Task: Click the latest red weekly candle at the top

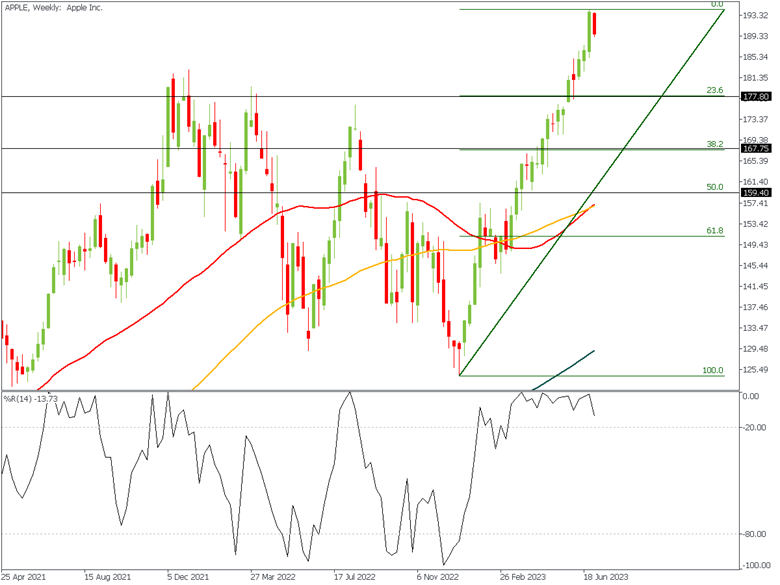Action: pos(594,24)
